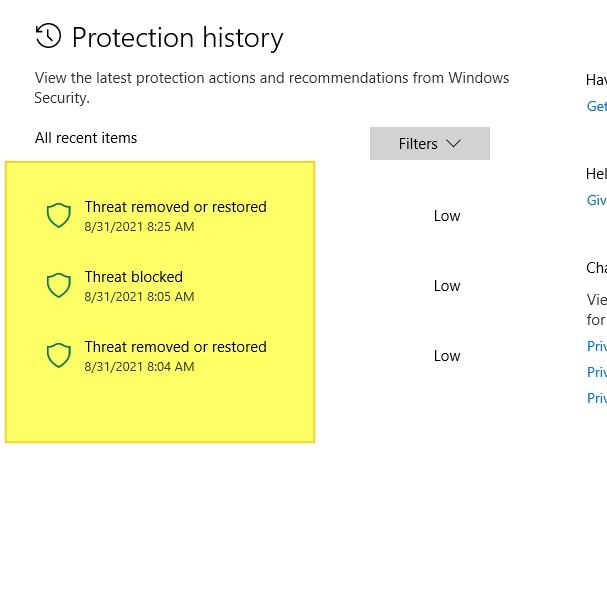Click the All recent items label
The image size is (607, 594).
click(x=86, y=138)
